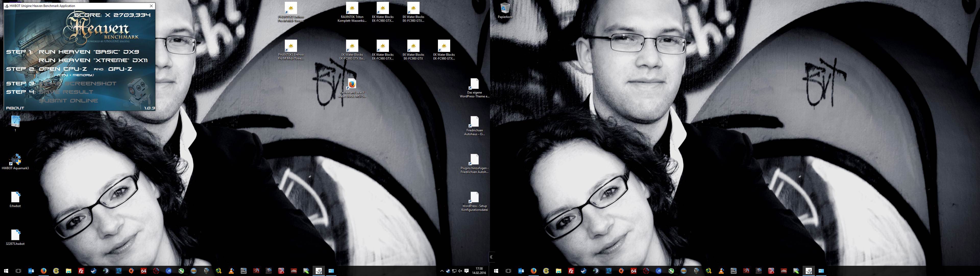
Task: Click the dimmed Make Screenshot option
Action: 78,84
